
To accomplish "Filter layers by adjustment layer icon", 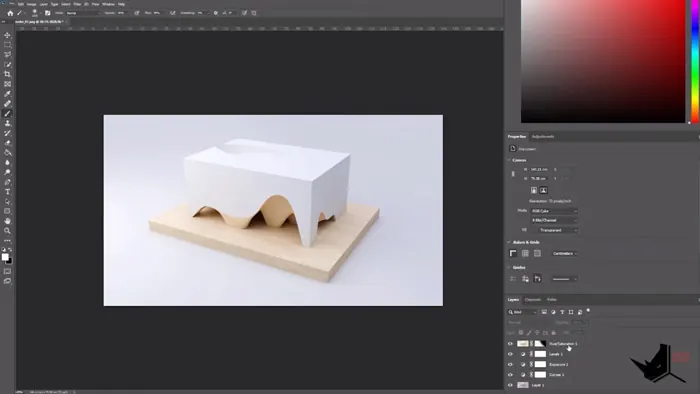I will pos(553,312).
